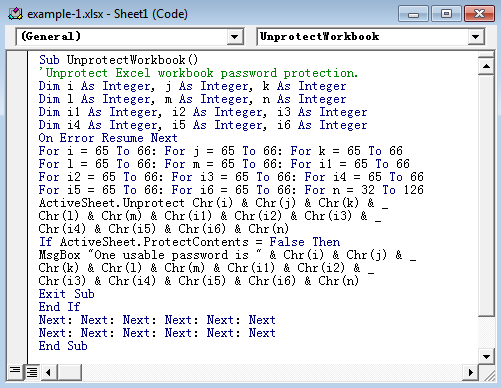Viewport: 501px width, 388px height.
Task: Click the 'Dim i As Integer, j As Integer' line
Action: (x=192, y=86)
